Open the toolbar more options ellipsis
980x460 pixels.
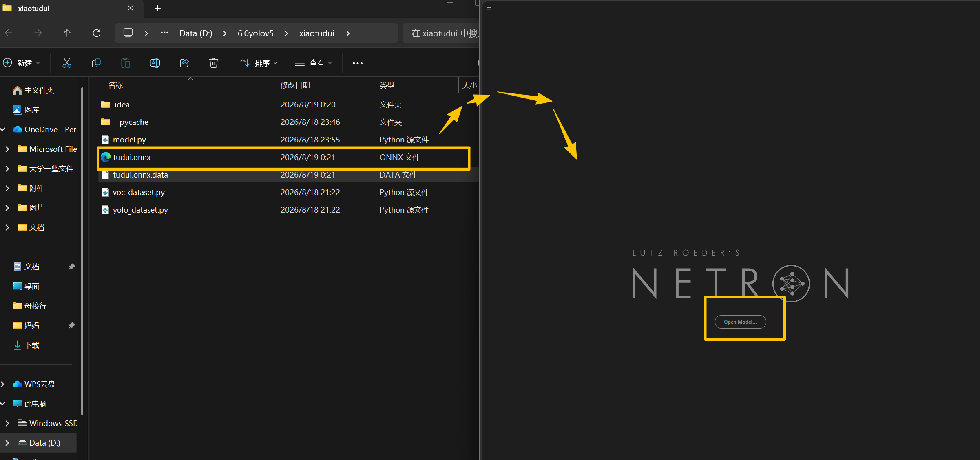pos(358,63)
